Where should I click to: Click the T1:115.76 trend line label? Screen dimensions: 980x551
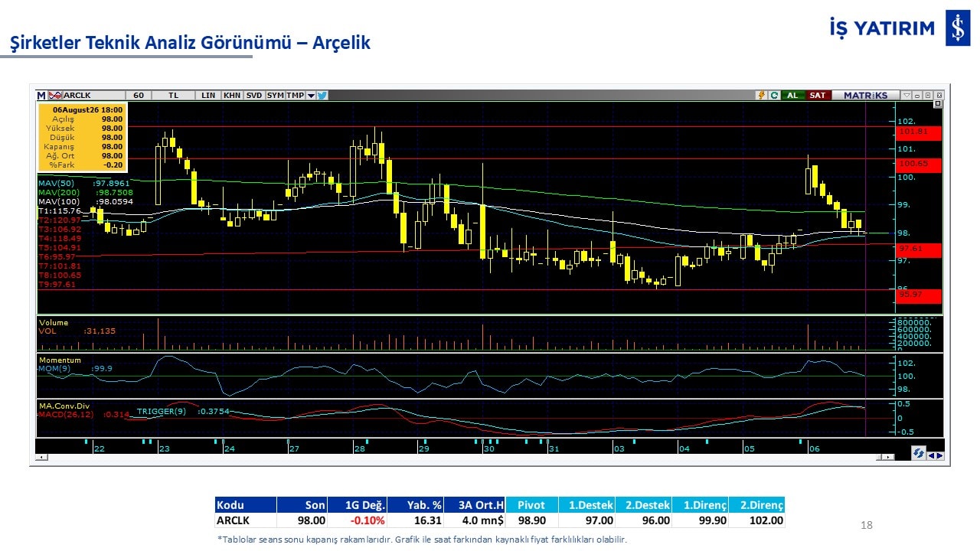tap(60, 210)
